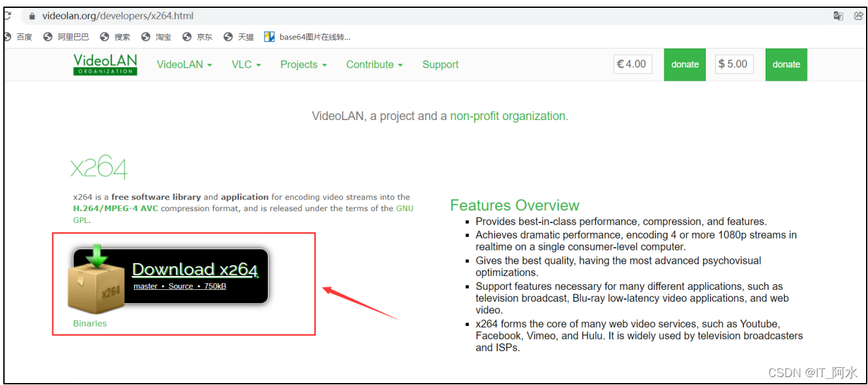Click the € 4.00 donation amount field
Viewport: 868px width, 385px height.
click(x=633, y=64)
